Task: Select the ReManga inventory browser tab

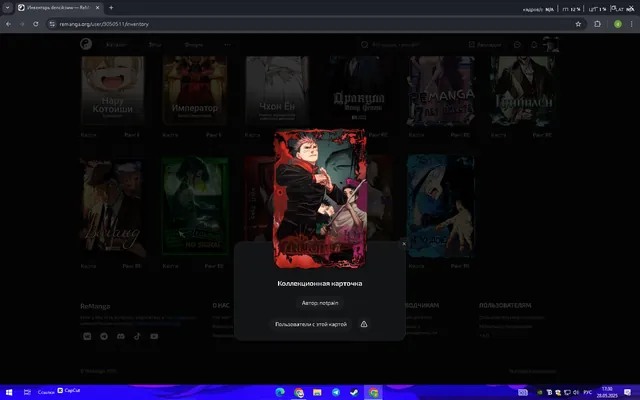Action: click(59, 7)
